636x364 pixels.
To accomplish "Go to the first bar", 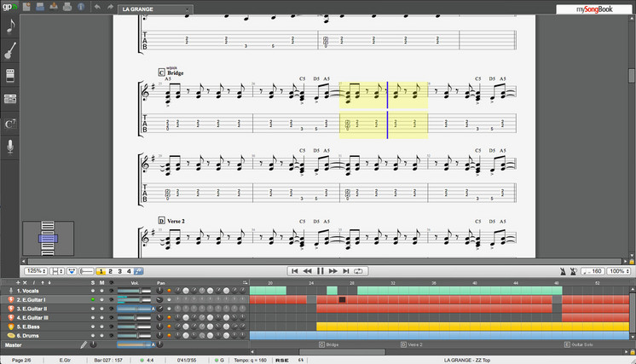I will [x=294, y=271].
